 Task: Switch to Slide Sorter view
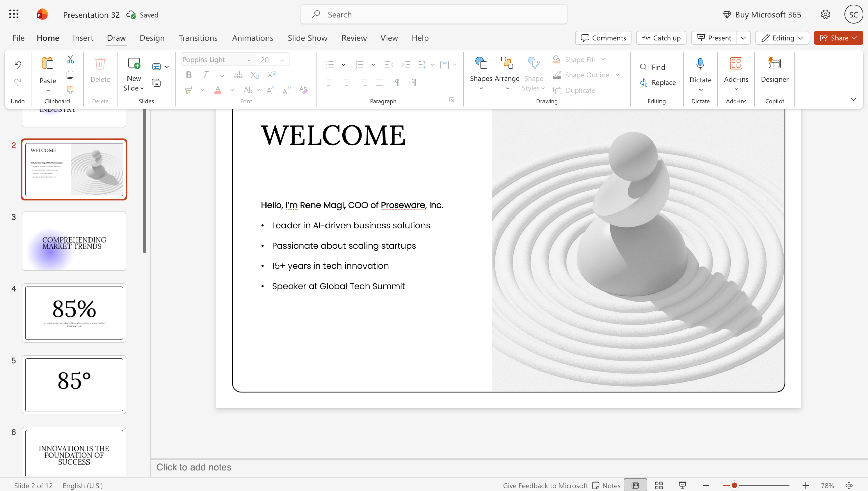pos(659,485)
